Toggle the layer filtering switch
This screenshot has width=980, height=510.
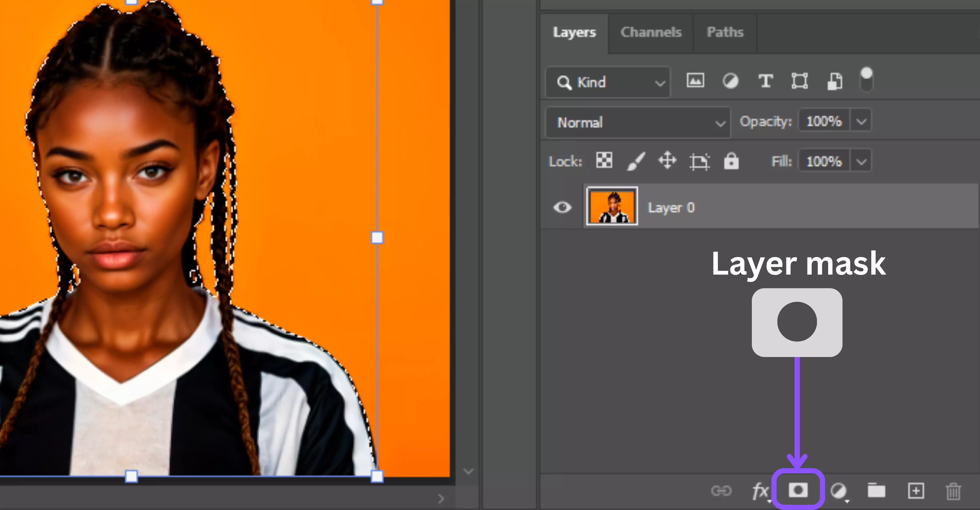[x=866, y=80]
